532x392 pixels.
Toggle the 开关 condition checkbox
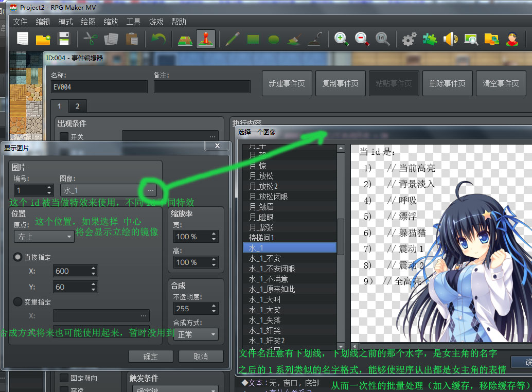point(64,137)
